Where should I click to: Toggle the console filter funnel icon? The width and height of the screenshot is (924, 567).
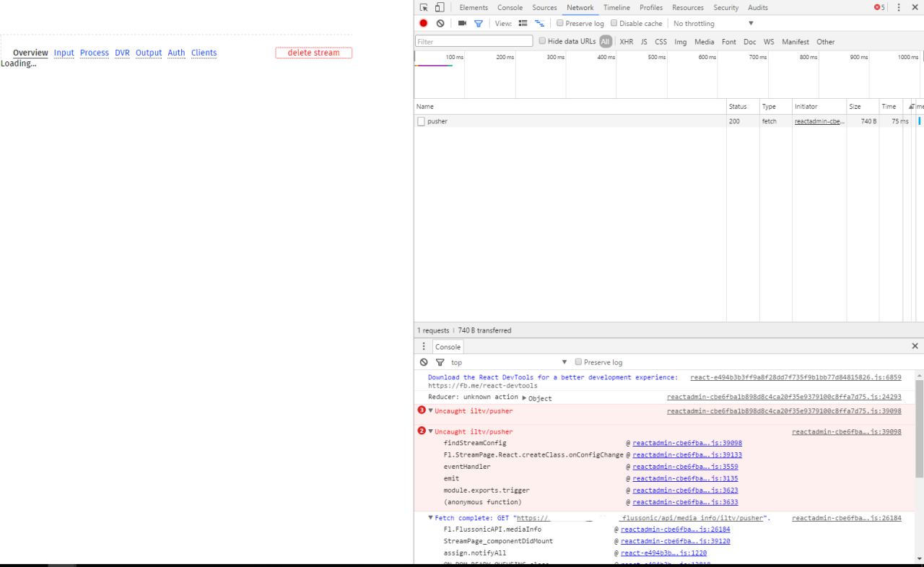point(439,362)
